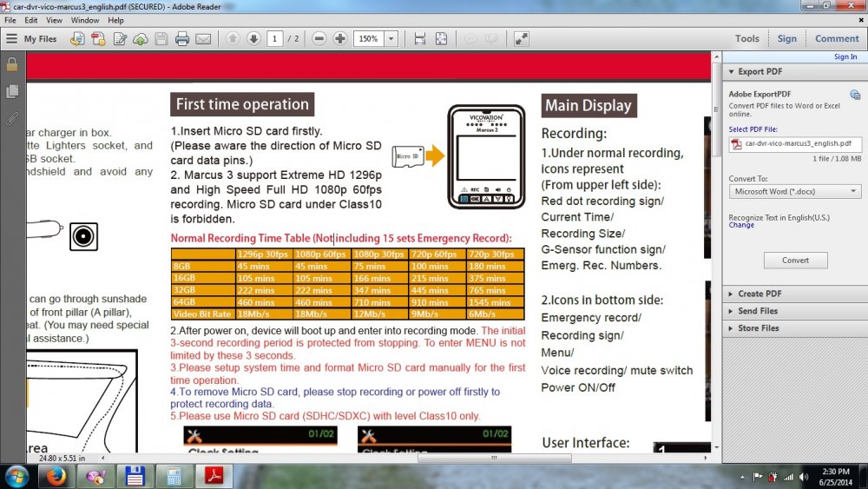
Task: Show page thumbnails panel
Action: tap(12, 91)
